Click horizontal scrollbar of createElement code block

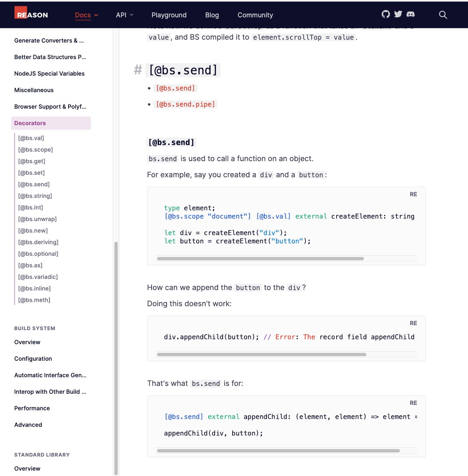tap(260, 259)
